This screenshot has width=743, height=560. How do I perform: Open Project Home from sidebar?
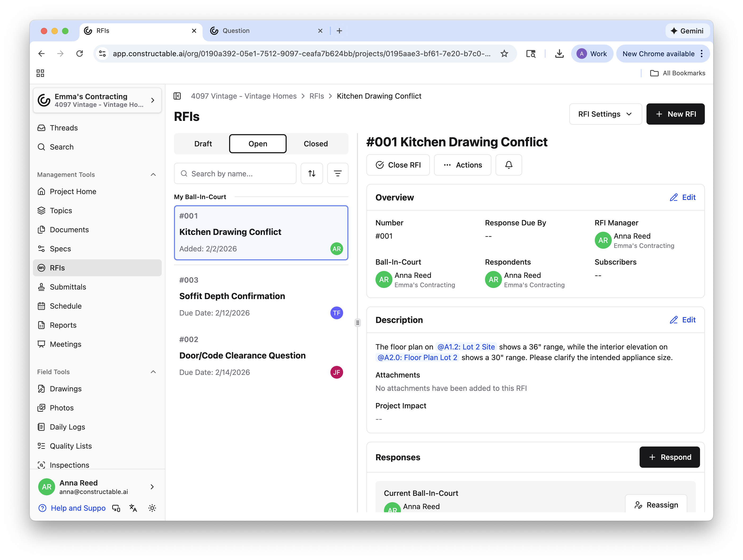pyautogui.click(x=97, y=191)
